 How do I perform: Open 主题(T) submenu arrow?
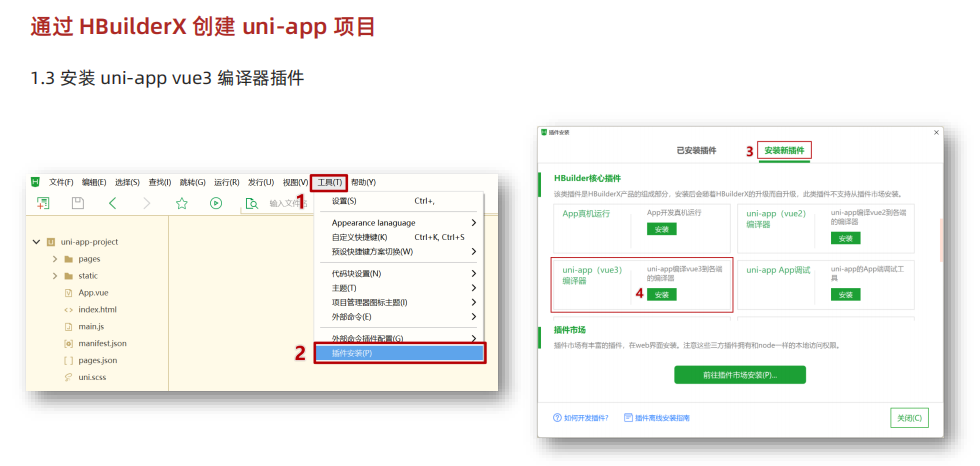coord(474,288)
